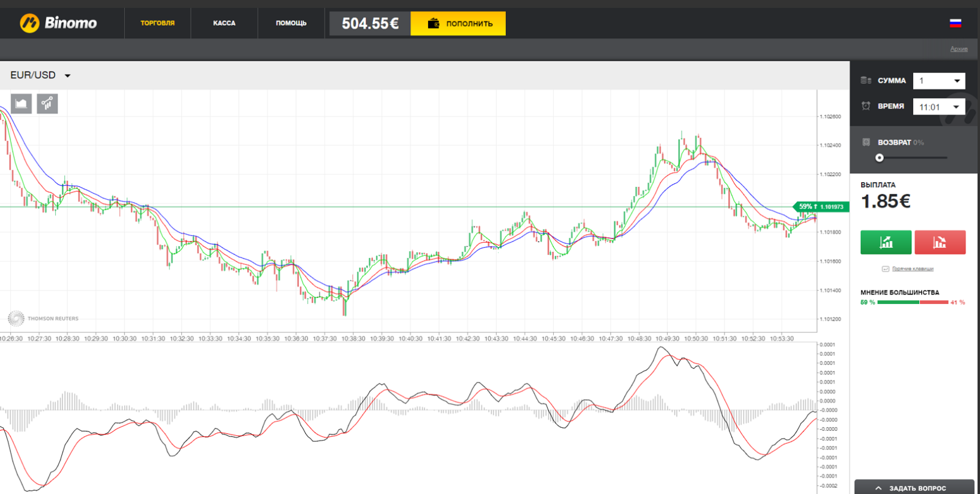Click the 59% 1.101973 price label
The image size is (980, 494).
821,207
